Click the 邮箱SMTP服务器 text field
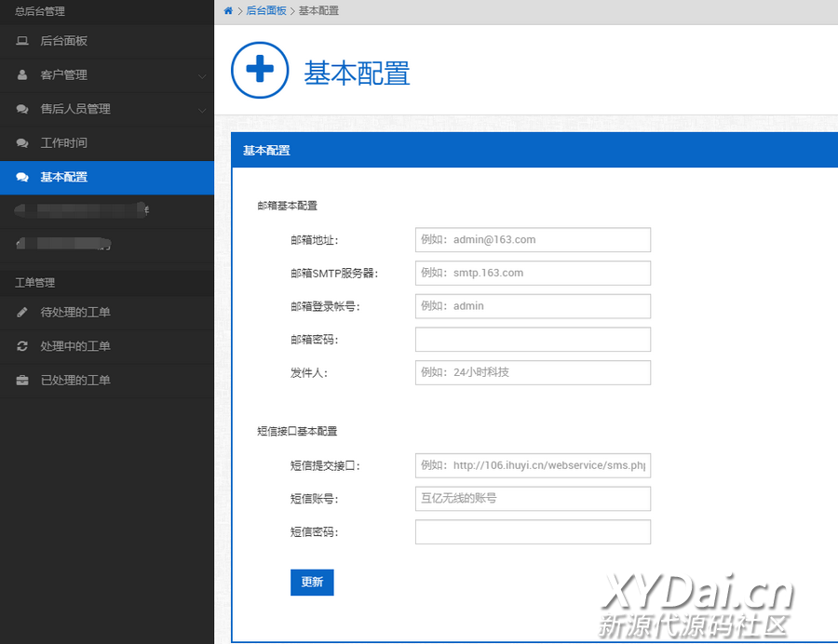 pos(533,274)
